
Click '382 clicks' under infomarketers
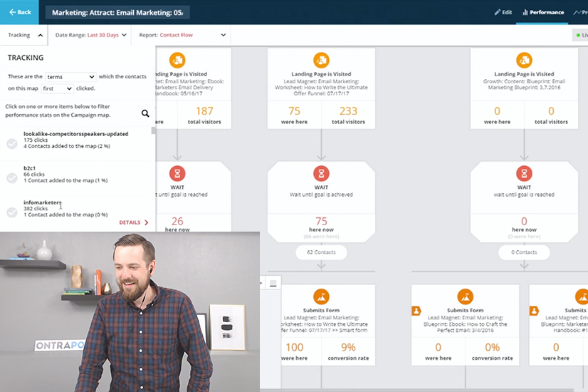(36, 208)
